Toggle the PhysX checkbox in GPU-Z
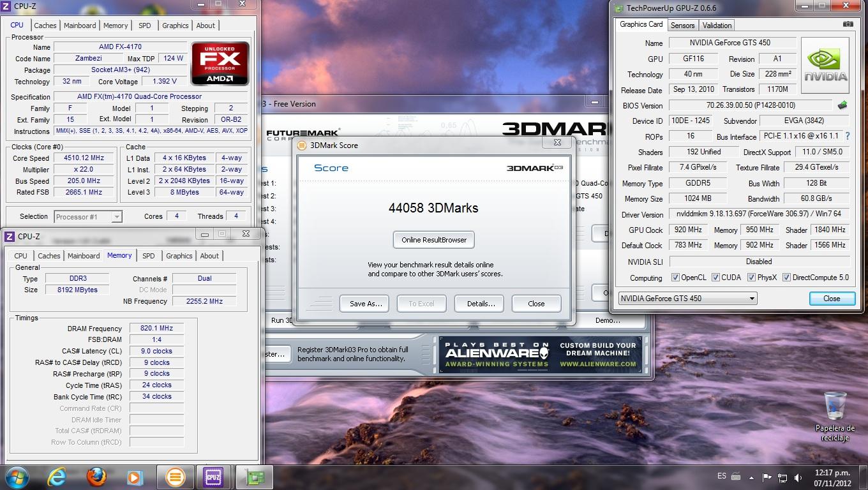The image size is (868, 490). click(751, 278)
